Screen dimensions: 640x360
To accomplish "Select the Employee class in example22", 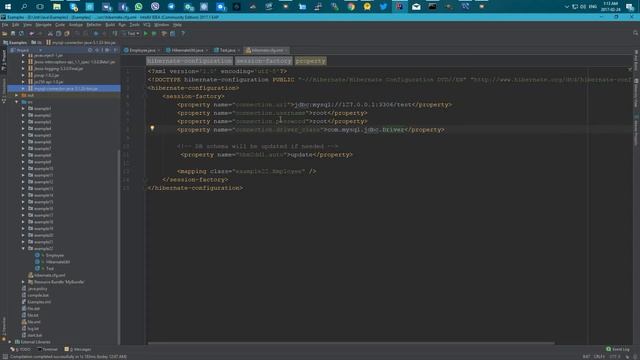I will coord(55,256).
